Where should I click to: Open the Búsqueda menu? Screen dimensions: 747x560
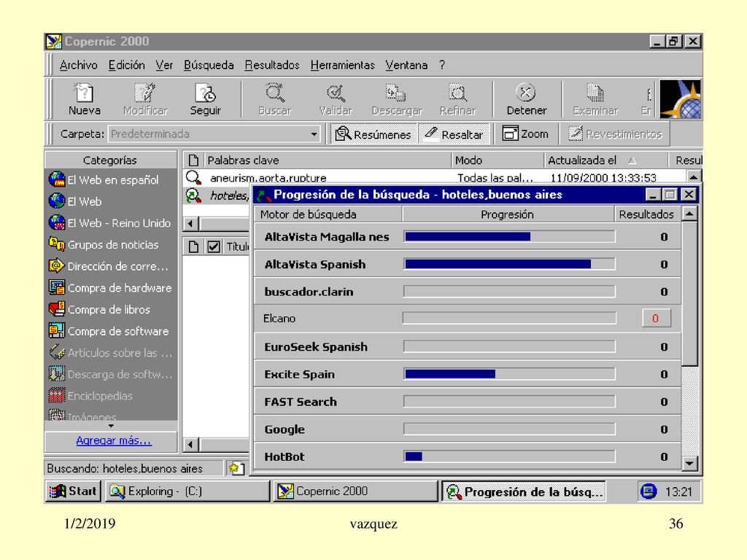(209, 65)
